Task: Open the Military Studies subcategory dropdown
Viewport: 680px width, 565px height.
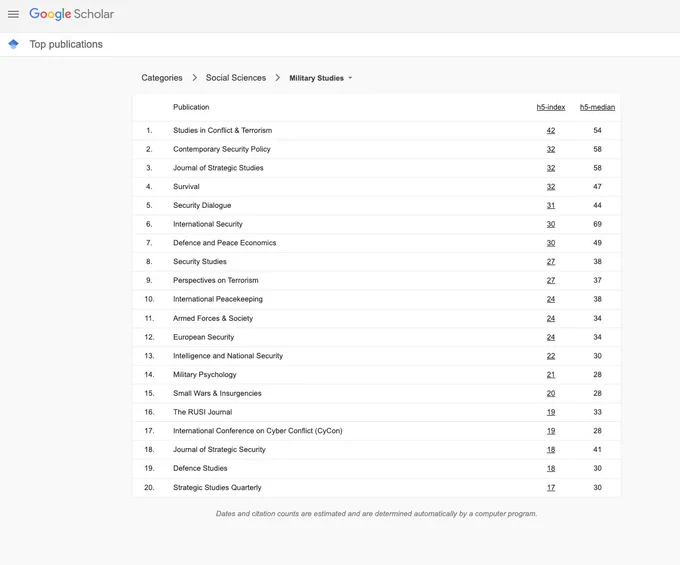Action: click(320, 78)
